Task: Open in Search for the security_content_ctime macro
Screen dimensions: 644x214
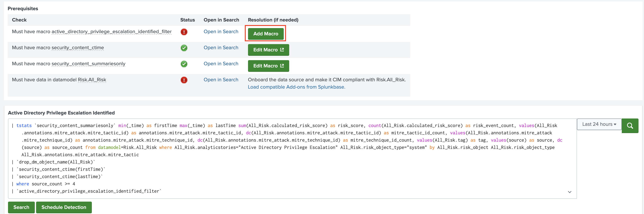Action: (x=221, y=48)
